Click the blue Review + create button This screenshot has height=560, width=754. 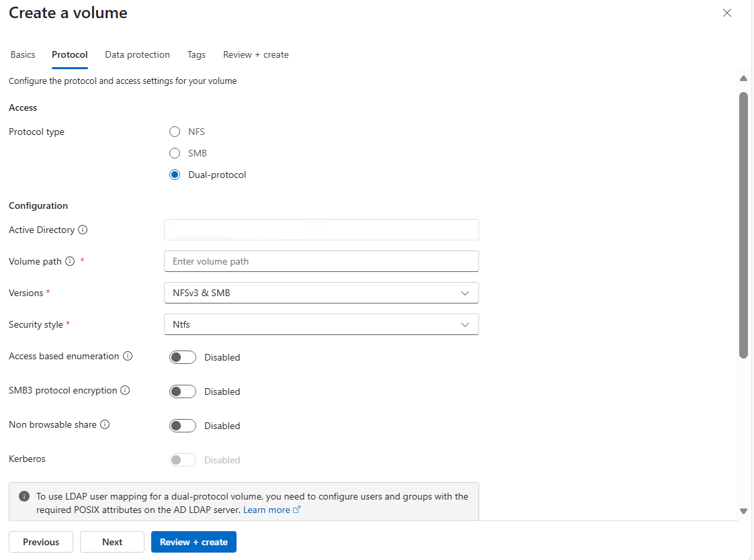tap(194, 542)
